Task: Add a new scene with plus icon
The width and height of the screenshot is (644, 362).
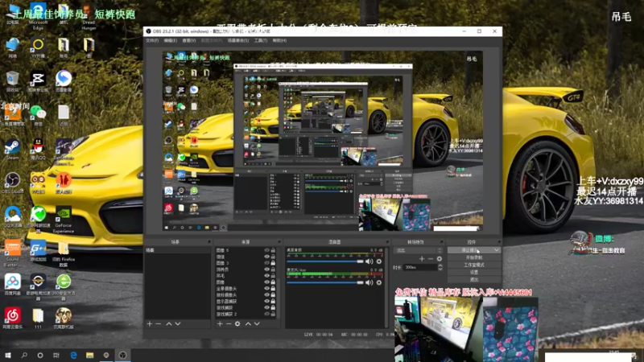Action: 150,324
